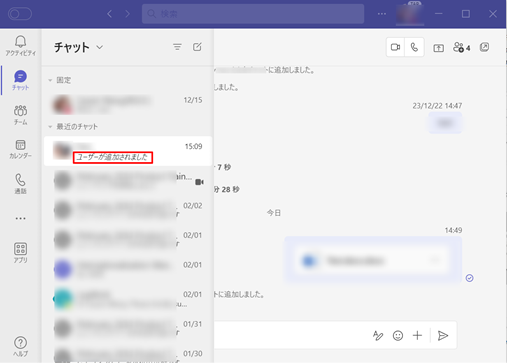Open the Teams section in sidebar
Screen dimensions: 507x363
(x=20, y=115)
